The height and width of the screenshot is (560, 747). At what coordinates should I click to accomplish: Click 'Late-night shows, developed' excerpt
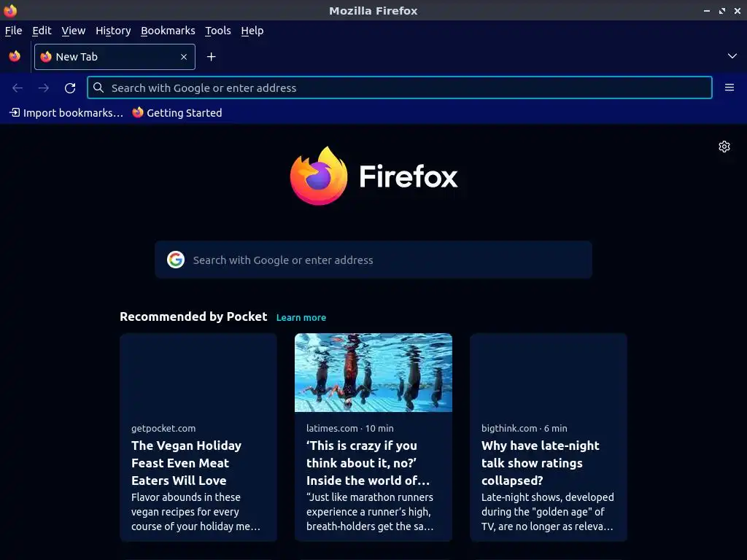click(547, 512)
